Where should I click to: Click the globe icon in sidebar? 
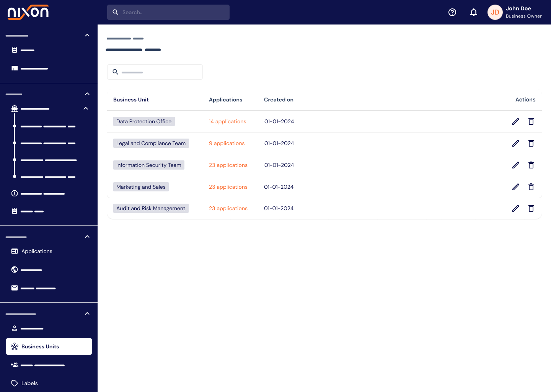(x=15, y=269)
